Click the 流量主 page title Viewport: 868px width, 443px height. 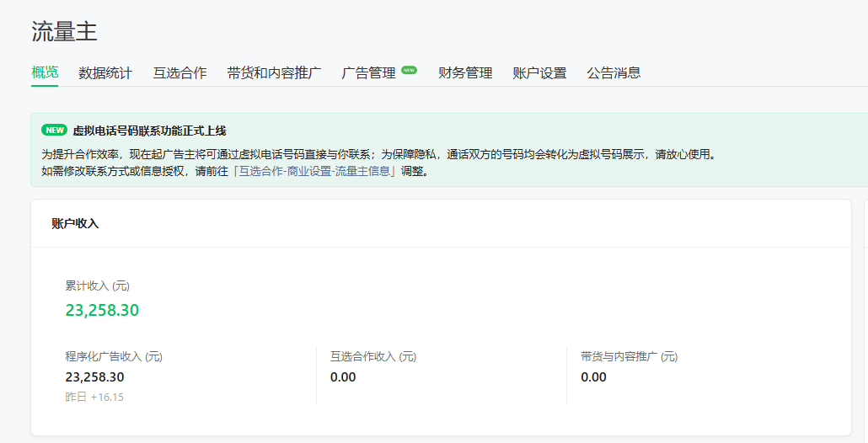tap(65, 32)
